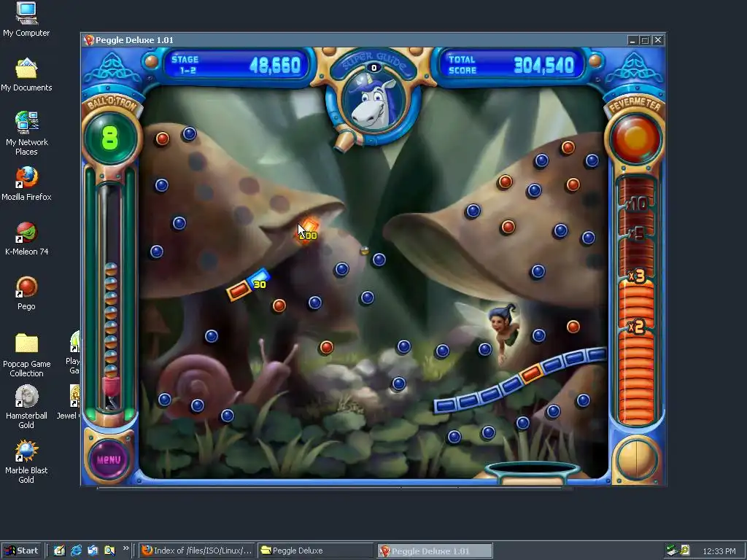The height and width of the screenshot is (560, 747).
Task: Maximize the Peggle Deluxe window
Action: (645, 41)
